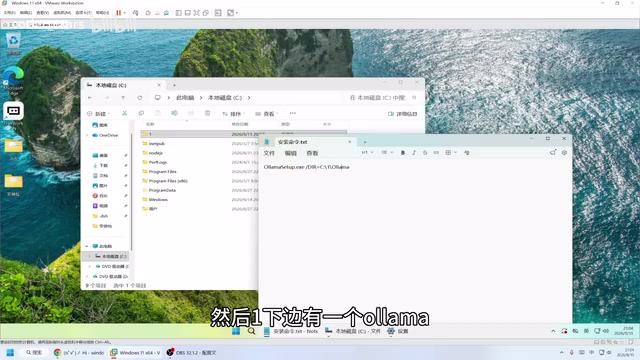Open the Microsoft Edge desktop shortcut

pyautogui.click(x=13, y=81)
